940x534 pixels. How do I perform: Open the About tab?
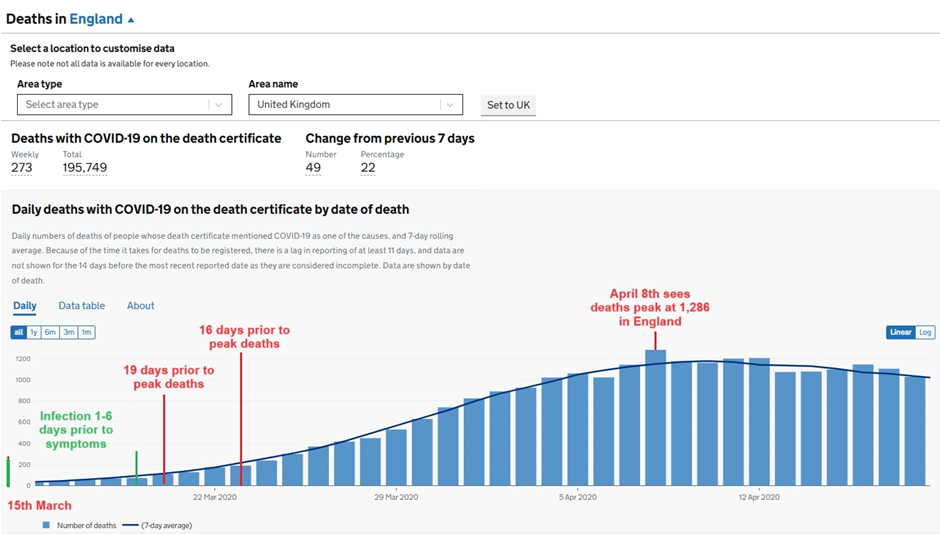pyautogui.click(x=140, y=306)
